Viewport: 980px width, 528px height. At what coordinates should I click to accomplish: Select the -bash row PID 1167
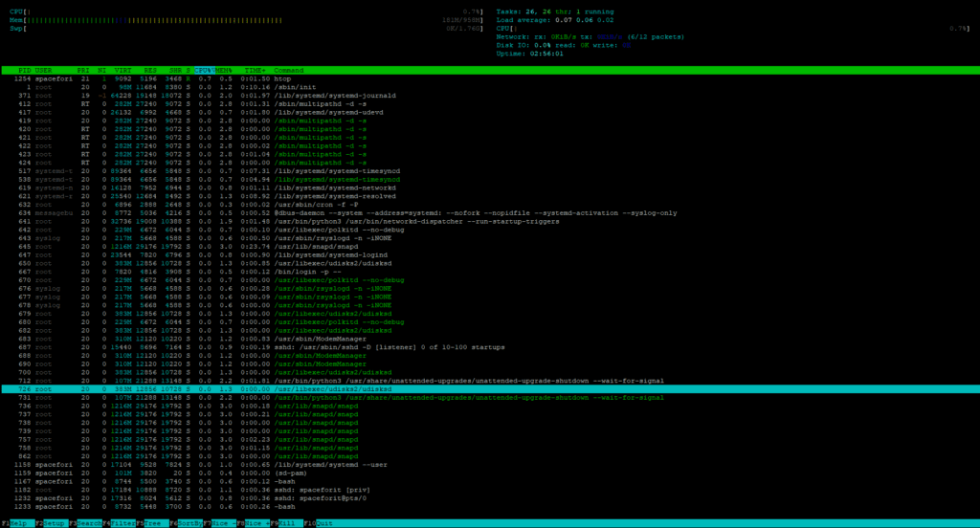490,481
